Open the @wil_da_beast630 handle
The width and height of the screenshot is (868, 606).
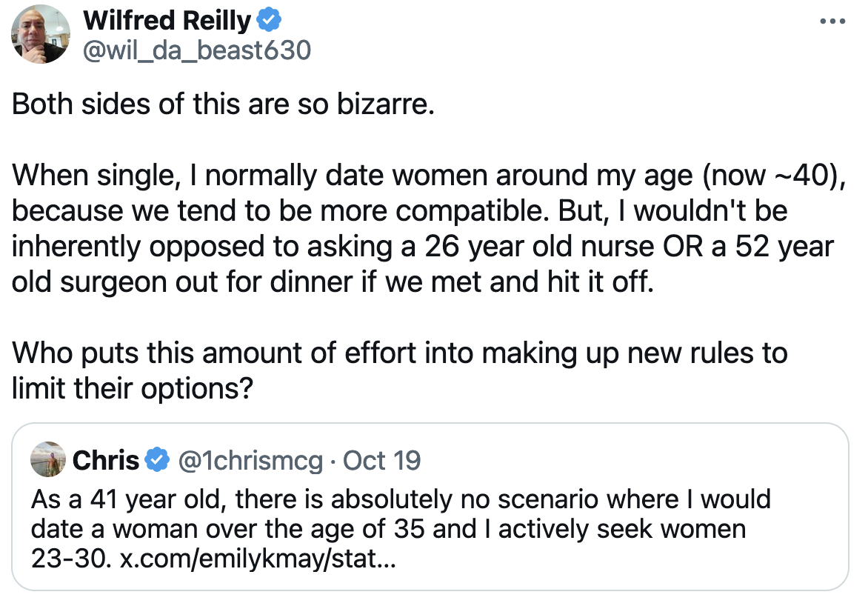197,50
